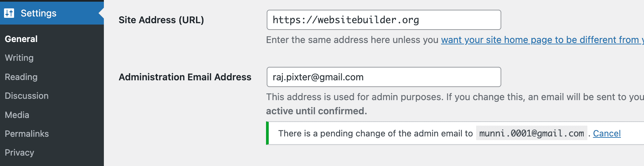This screenshot has height=166, width=644.
Task: Select General settings submenu item
Action: (x=21, y=39)
